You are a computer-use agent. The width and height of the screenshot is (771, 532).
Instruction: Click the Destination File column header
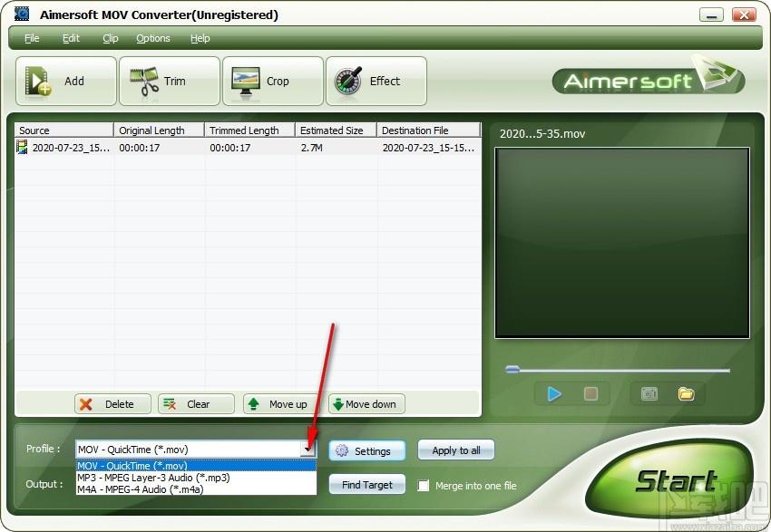[428, 131]
